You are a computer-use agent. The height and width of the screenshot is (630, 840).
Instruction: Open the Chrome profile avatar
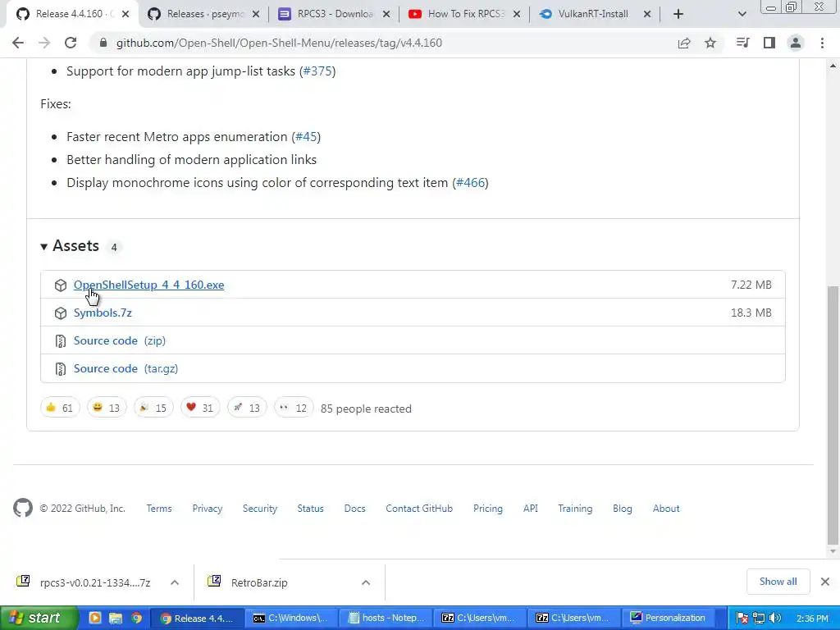point(796,43)
